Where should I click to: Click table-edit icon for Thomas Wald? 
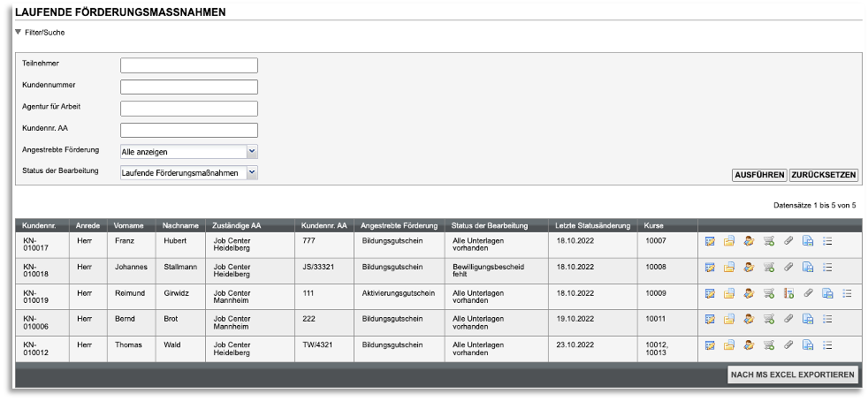(711, 345)
